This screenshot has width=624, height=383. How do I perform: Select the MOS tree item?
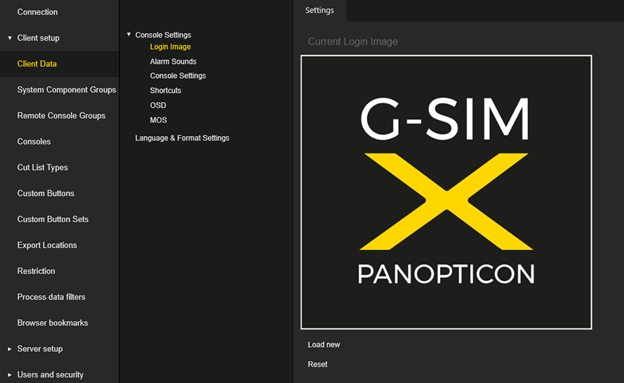pos(158,120)
